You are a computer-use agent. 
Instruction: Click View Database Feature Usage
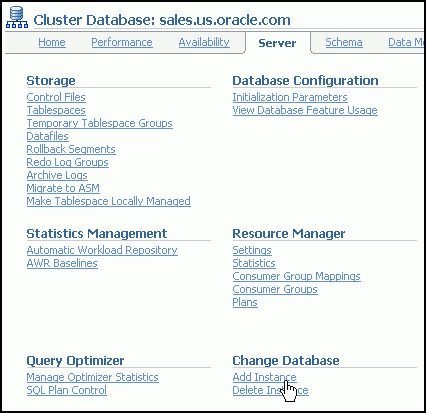pyautogui.click(x=305, y=110)
